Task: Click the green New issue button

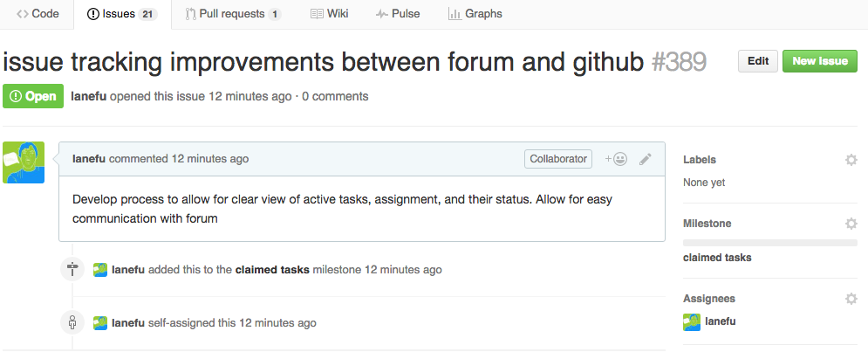Action: [x=820, y=61]
